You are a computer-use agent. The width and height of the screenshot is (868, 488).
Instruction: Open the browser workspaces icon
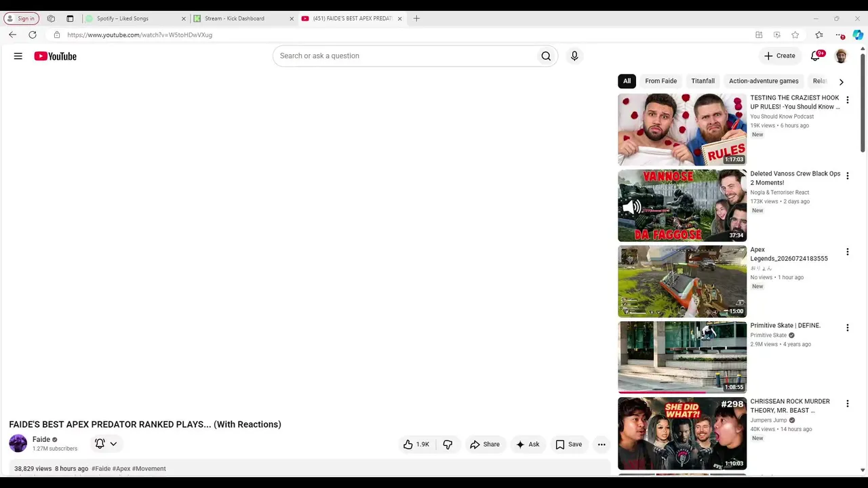51,19
